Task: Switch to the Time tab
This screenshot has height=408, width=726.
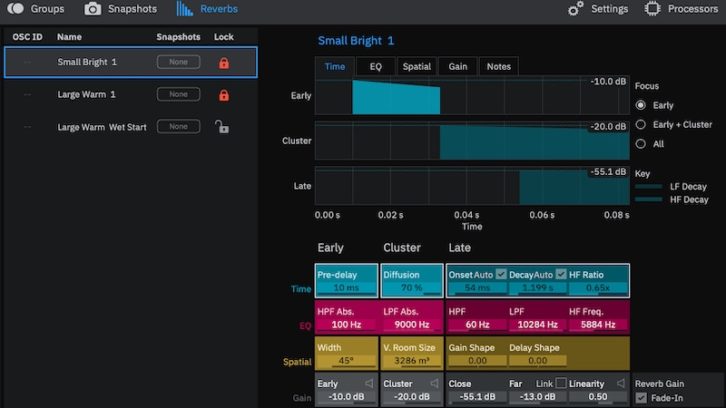Action: (335, 66)
